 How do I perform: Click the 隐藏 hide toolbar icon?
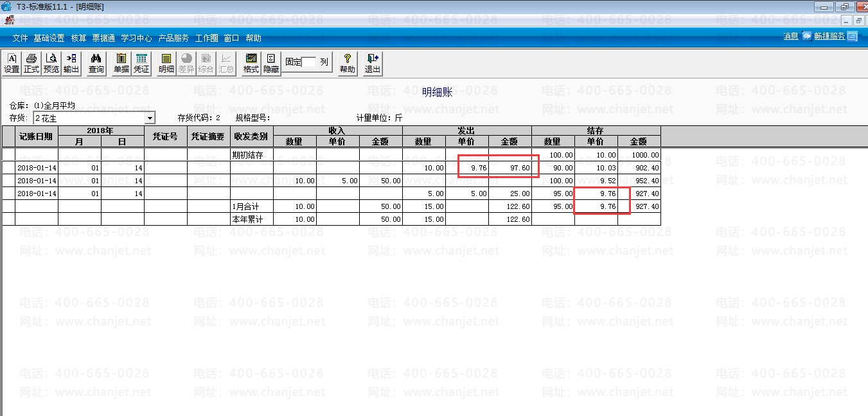271,63
